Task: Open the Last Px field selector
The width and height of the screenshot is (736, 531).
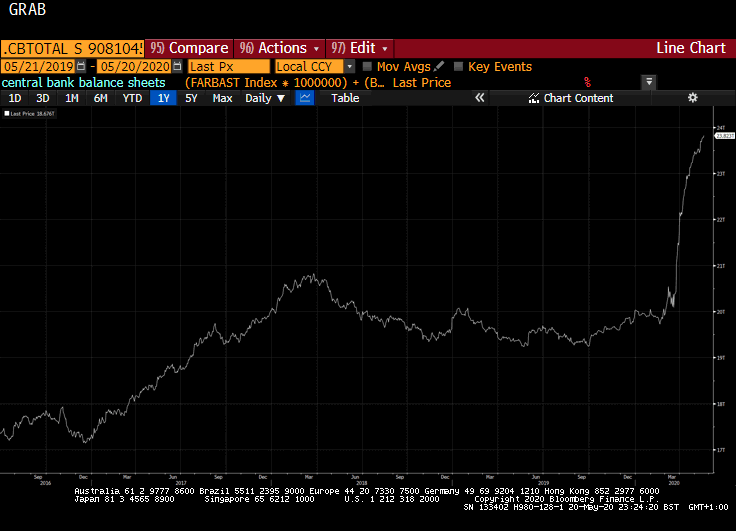Action: [x=229, y=67]
